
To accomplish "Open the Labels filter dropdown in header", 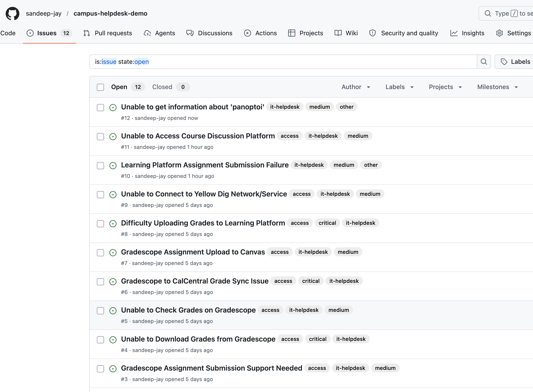I will tap(400, 87).
